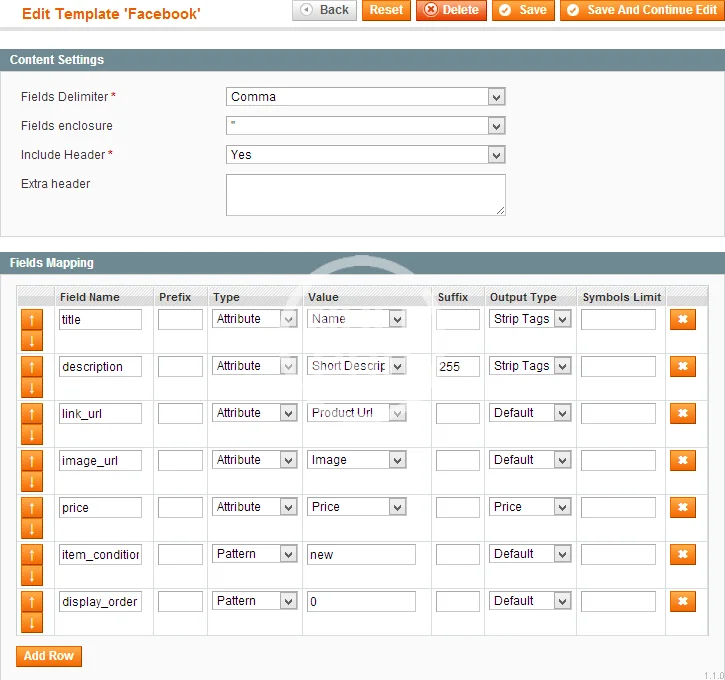This screenshot has height=680, width=725.
Task: Delete the display_order row
Action: [x=682, y=601]
